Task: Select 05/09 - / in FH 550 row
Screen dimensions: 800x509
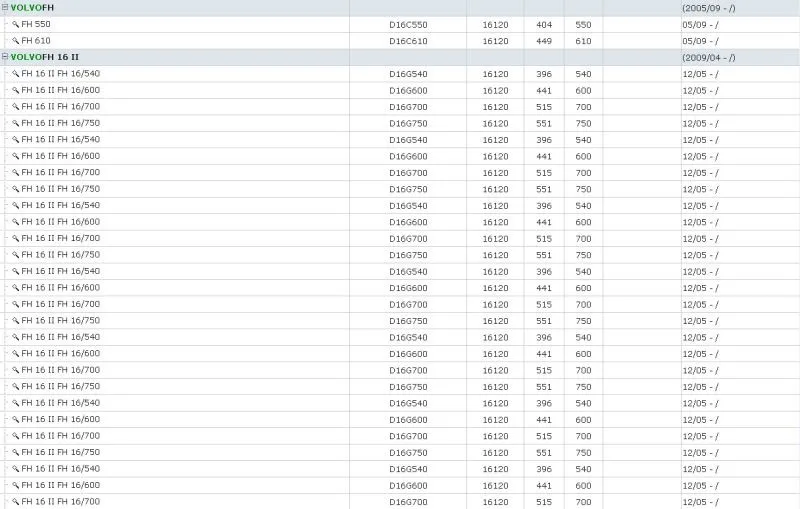Action: pos(701,25)
